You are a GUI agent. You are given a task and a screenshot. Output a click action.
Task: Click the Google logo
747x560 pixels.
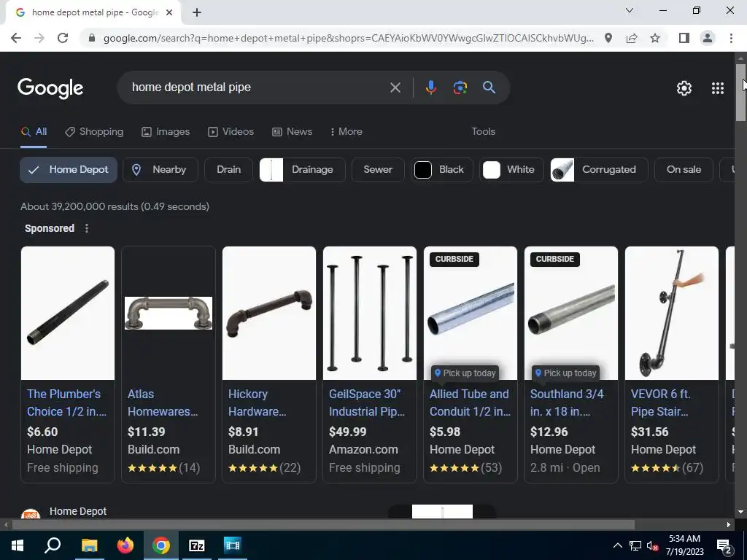click(x=50, y=88)
